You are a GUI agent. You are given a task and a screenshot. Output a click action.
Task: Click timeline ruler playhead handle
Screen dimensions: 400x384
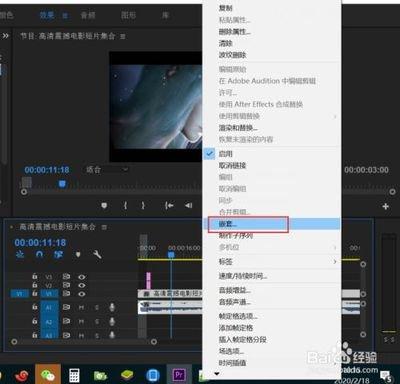[171, 255]
